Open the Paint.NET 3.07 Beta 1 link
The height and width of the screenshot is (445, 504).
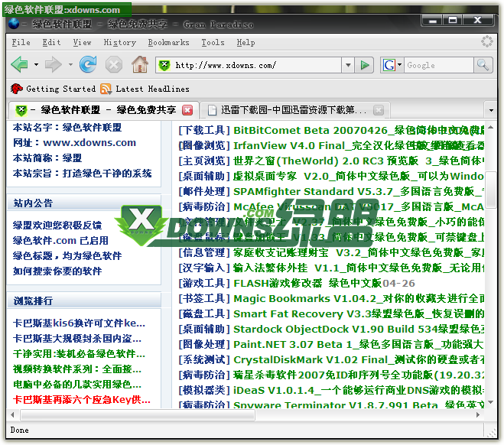point(359,344)
